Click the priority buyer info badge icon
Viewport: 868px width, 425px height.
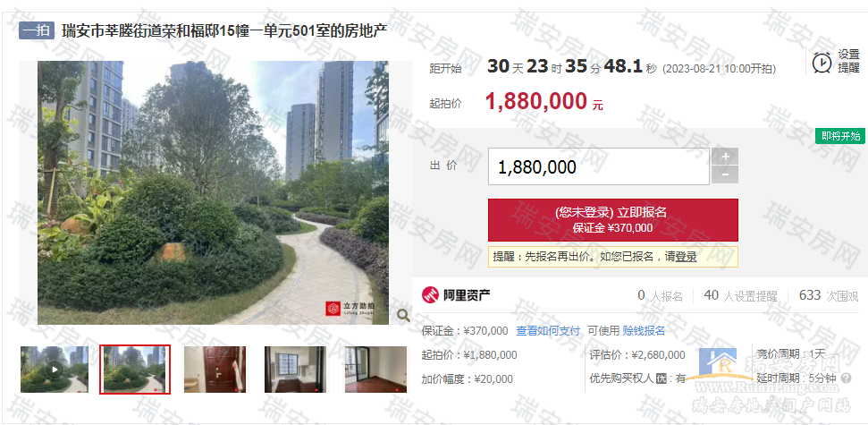pos(661,378)
